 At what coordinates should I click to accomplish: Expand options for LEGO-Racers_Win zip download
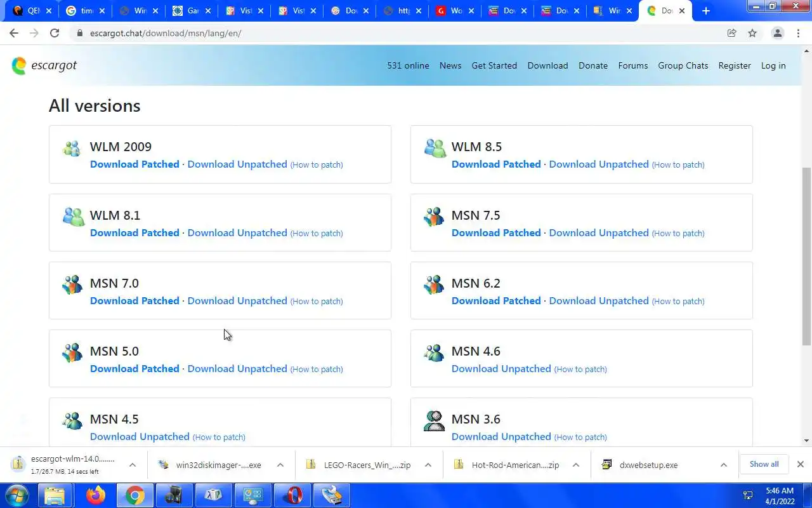tap(428, 465)
